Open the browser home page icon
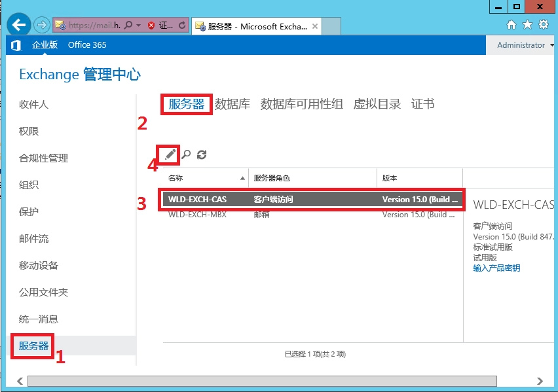558x392 pixels. click(x=511, y=25)
